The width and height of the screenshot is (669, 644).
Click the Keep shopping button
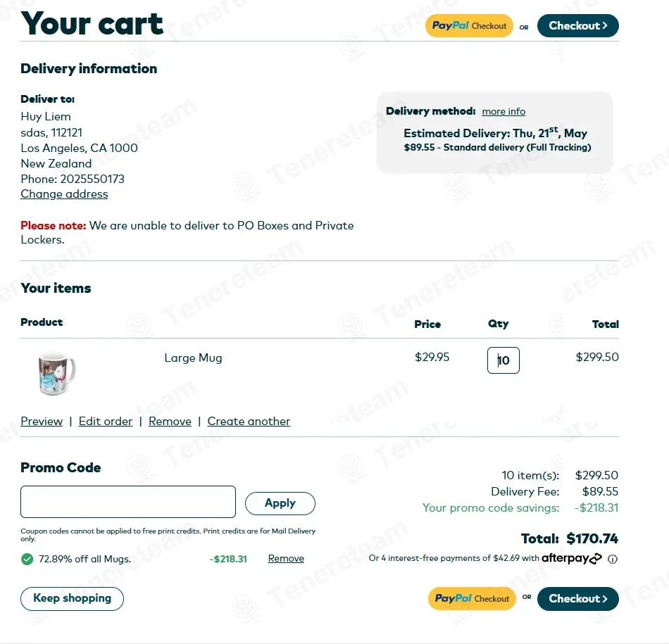72,598
